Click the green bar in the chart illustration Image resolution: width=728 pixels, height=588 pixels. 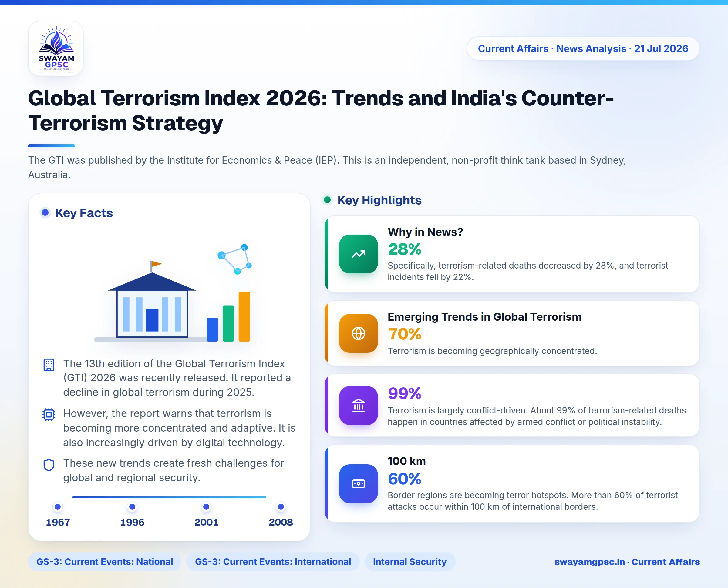point(228,323)
